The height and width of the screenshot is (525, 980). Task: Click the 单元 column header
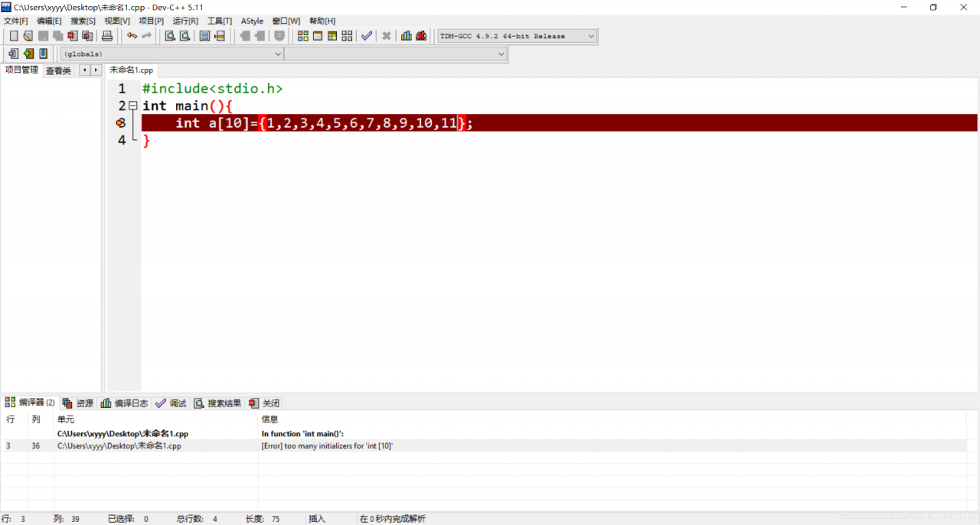[x=66, y=419]
